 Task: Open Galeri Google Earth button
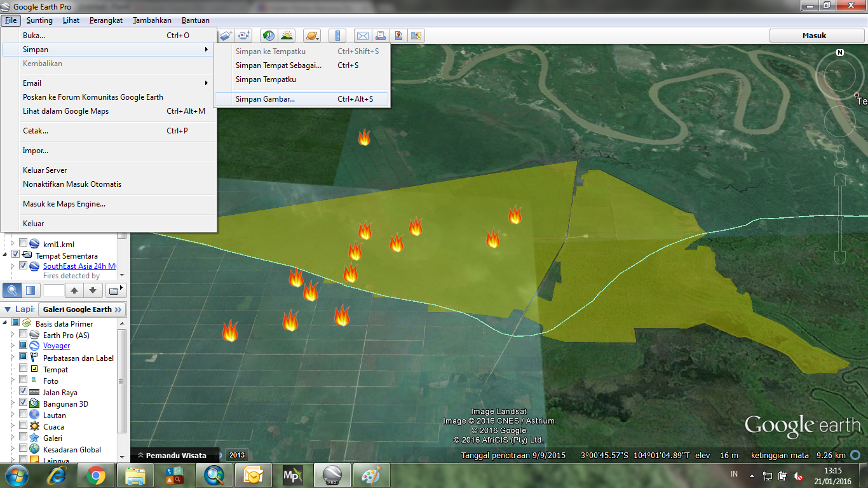pyautogui.click(x=83, y=309)
